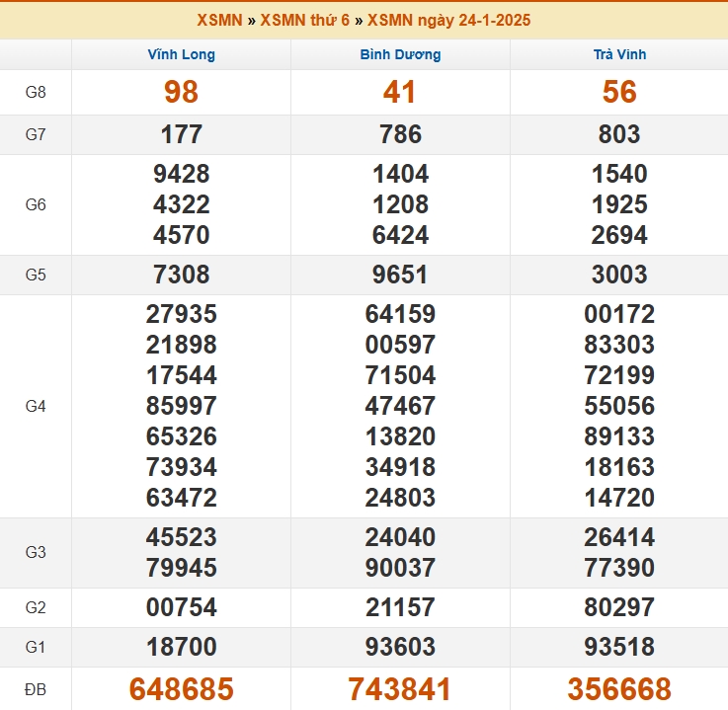The image size is (728, 710).
Task: Click G3 number 79945
Action: point(182,568)
